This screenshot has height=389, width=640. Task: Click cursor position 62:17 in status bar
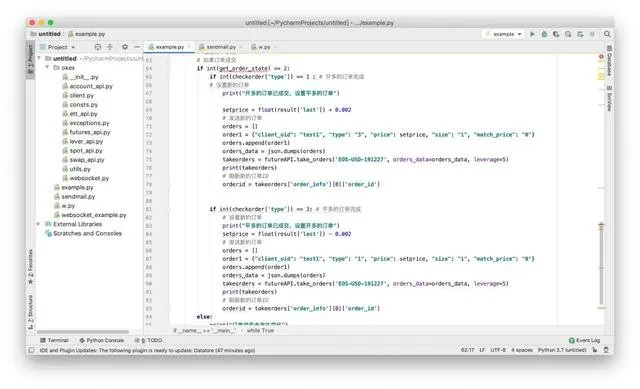point(467,350)
